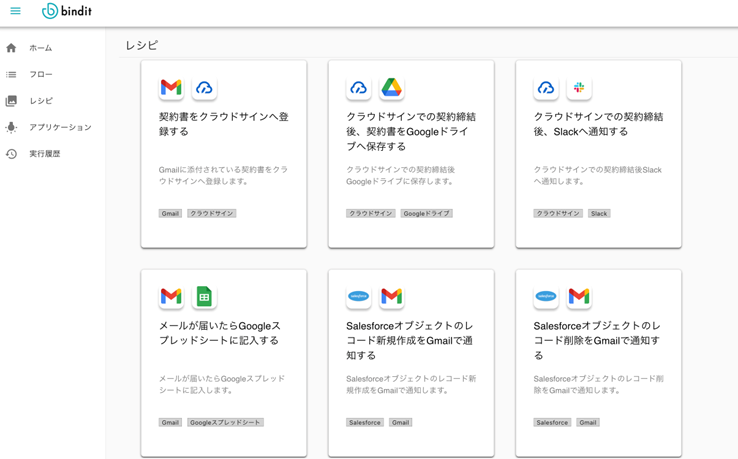Open 実行履歴 from the sidebar
Screen dimensions: 738x459
coord(45,154)
